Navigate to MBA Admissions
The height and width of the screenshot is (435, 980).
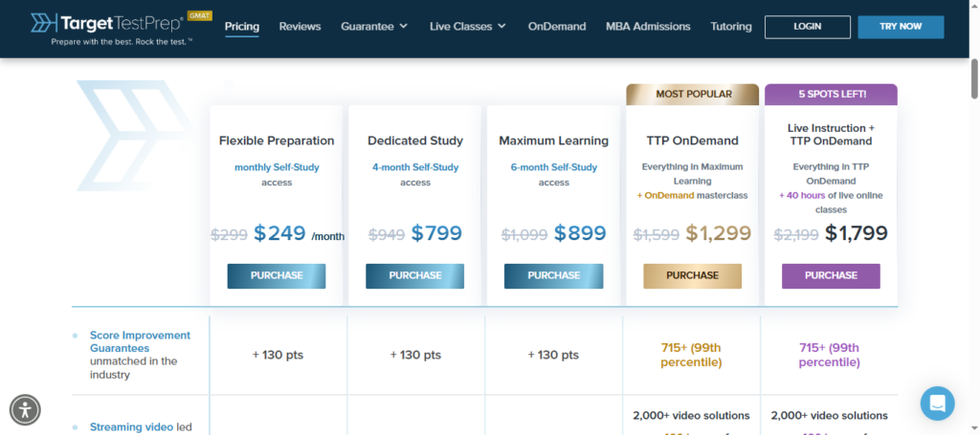coord(648,27)
